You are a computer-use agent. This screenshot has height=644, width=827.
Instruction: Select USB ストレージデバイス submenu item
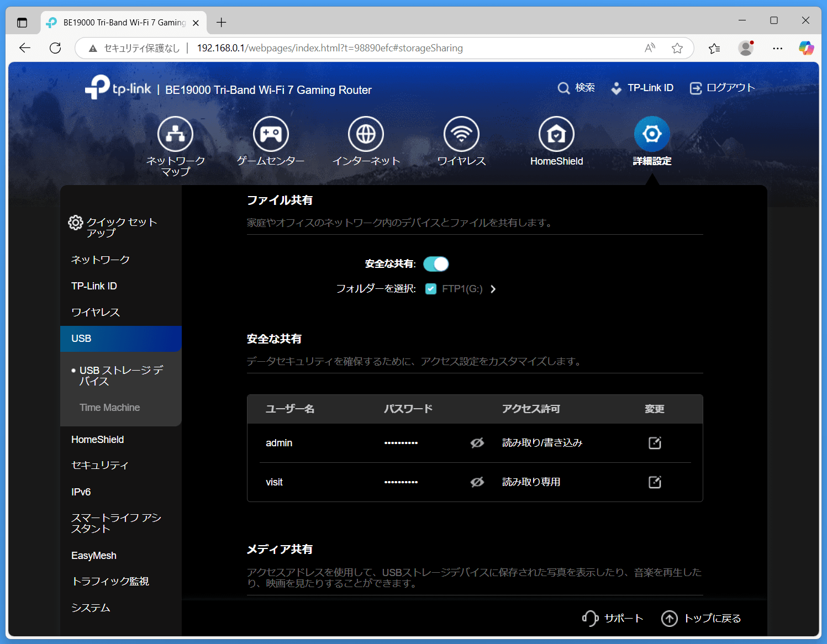121,376
